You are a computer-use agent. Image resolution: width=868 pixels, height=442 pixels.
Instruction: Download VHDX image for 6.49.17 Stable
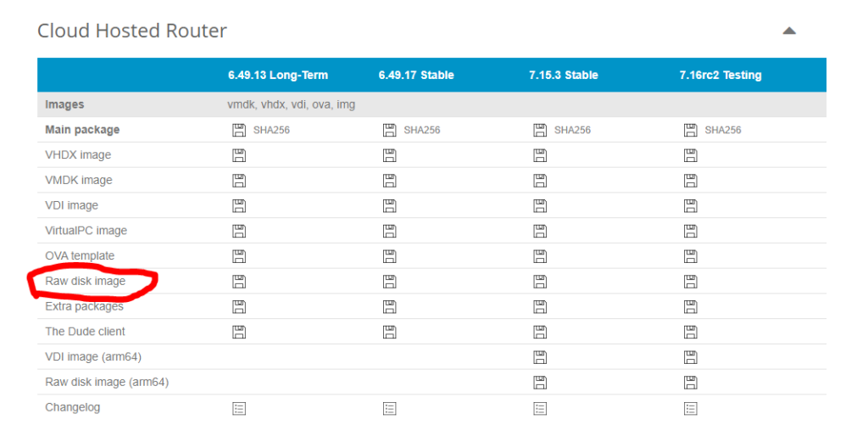390,155
